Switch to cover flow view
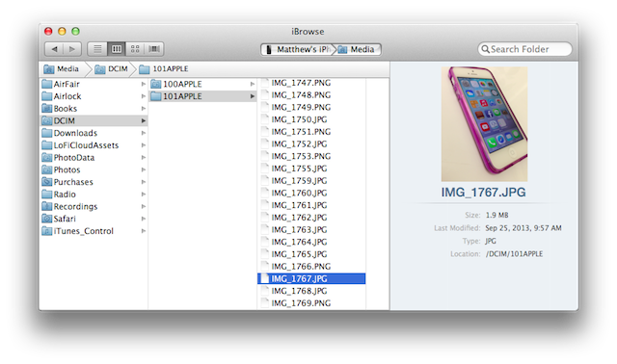This screenshot has height=364, width=617. pyautogui.click(x=154, y=49)
